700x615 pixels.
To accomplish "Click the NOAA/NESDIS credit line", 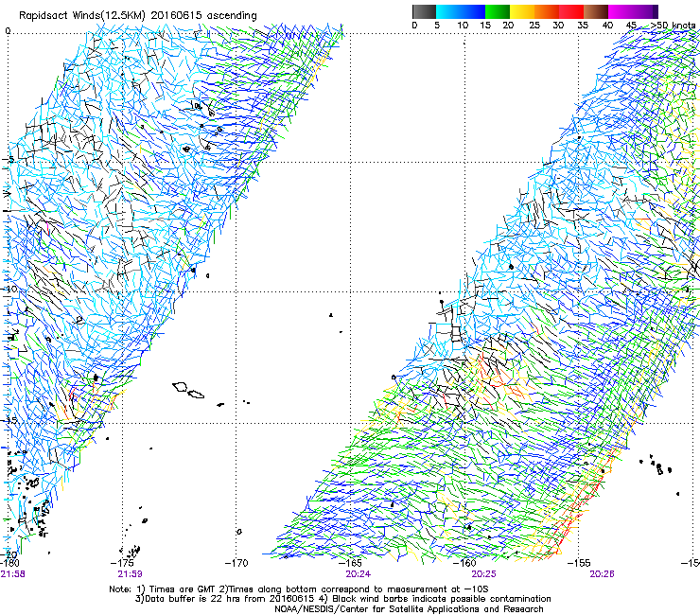I will [x=409, y=608].
